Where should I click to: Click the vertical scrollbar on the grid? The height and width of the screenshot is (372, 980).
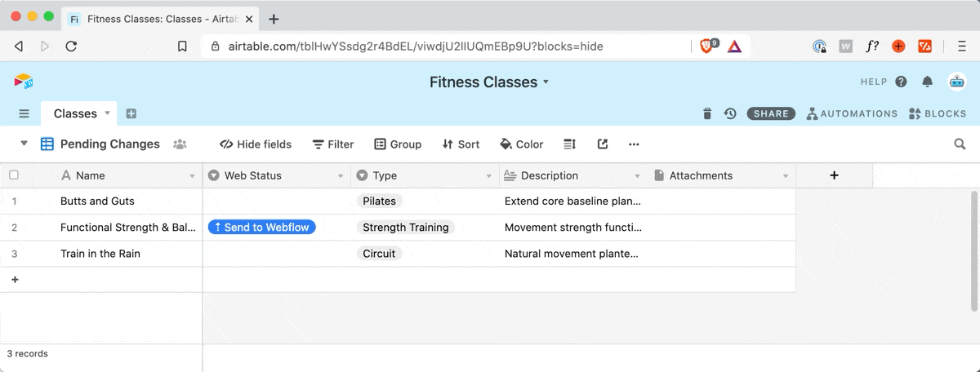coord(973,250)
